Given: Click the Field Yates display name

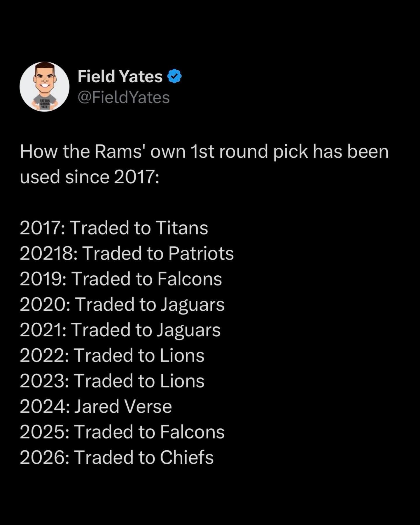Looking at the screenshot, I should (x=120, y=77).
